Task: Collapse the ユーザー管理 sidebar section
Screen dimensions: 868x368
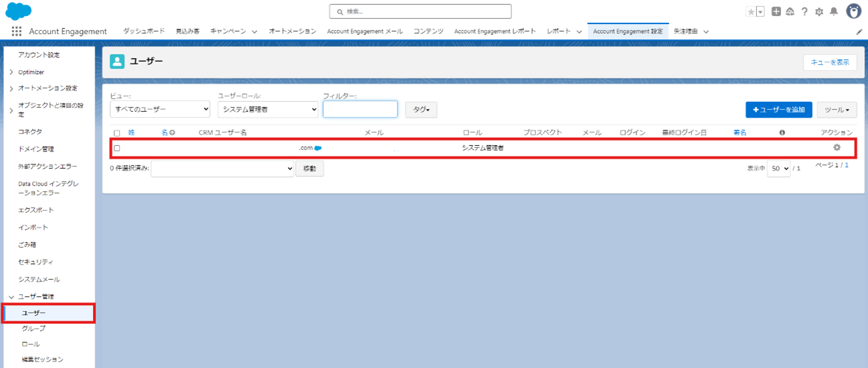Action: coord(11,296)
